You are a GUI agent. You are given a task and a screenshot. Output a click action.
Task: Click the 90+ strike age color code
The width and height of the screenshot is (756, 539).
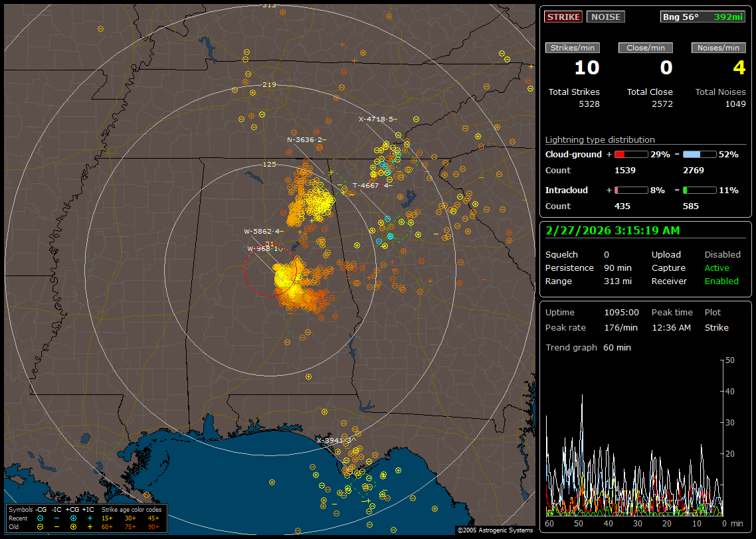(153, 526)
